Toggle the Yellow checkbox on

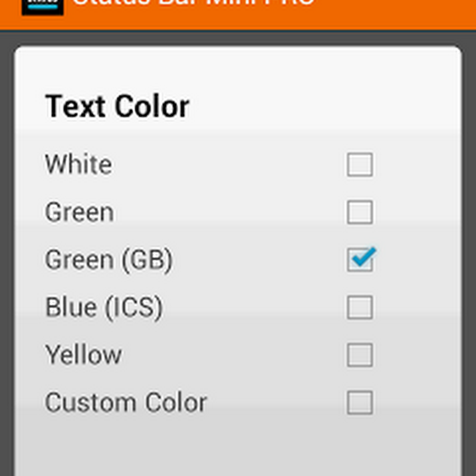[360, 355]
